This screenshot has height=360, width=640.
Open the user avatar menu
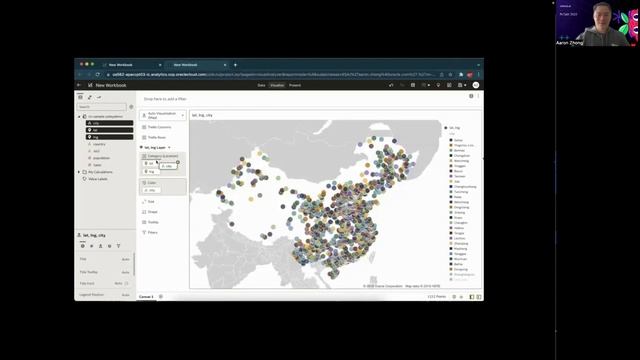(x=476, y=85)
